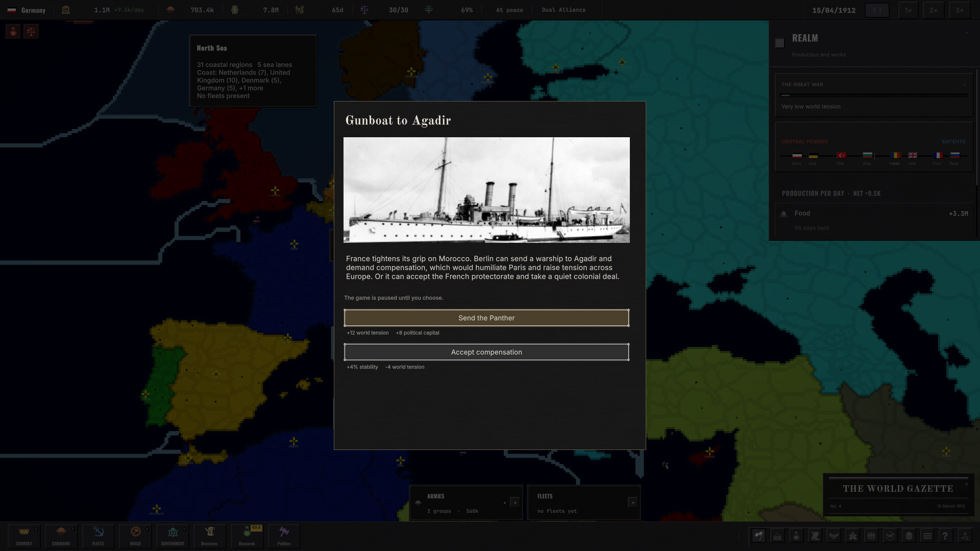Open the Government panel
This screenshot has width=980, height=551.
pyautogui.click(x=173, y=536)
